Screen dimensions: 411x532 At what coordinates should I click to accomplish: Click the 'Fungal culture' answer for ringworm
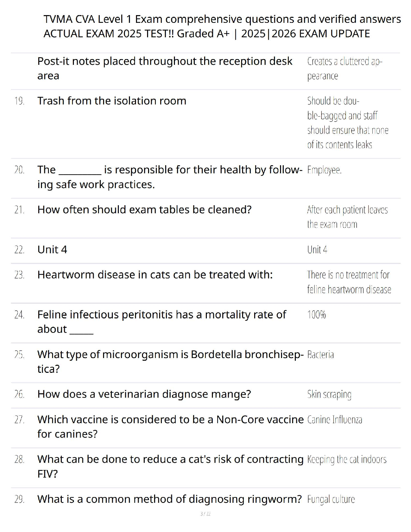(331, 499)
